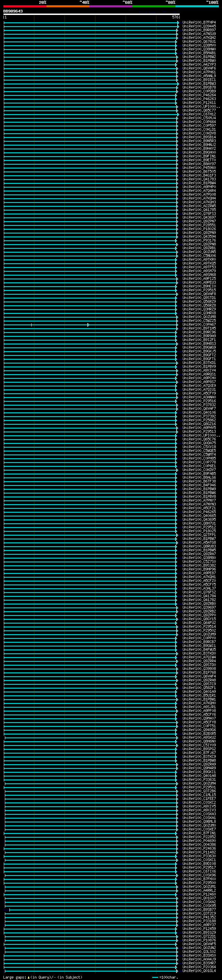
Task: Select UniRef100_Q8GZ16 label
Action: click(x=199, y=424)
